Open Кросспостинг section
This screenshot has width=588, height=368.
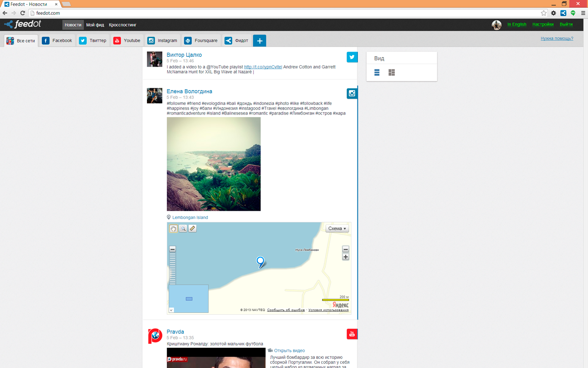click(123, 25)
